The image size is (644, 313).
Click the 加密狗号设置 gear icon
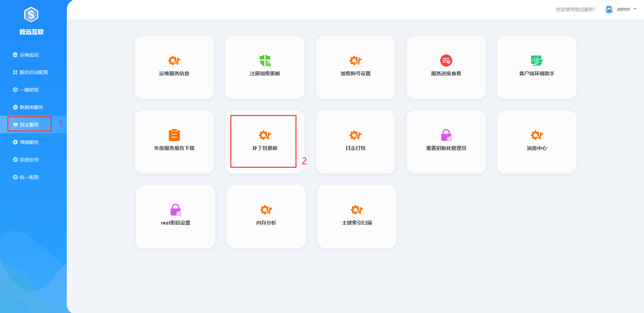356,61
